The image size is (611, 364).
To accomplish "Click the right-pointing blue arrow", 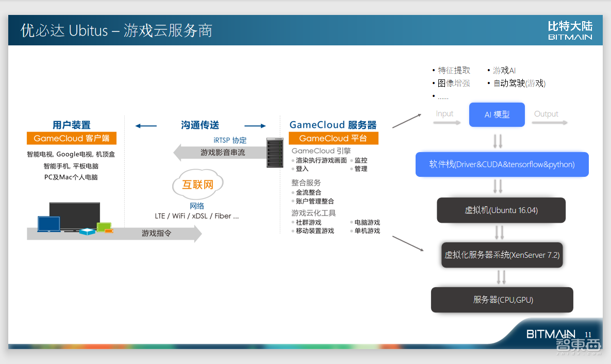I will (254, 125).
